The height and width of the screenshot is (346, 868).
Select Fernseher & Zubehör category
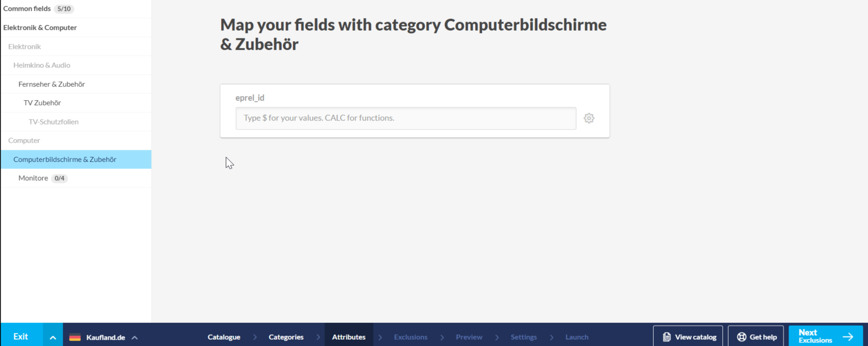coord(52,84)
